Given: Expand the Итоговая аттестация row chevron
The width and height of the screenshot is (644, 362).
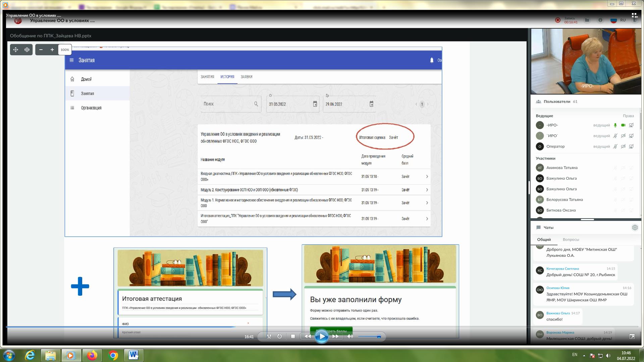Looking at the screenshot, I should coord(427,219).
